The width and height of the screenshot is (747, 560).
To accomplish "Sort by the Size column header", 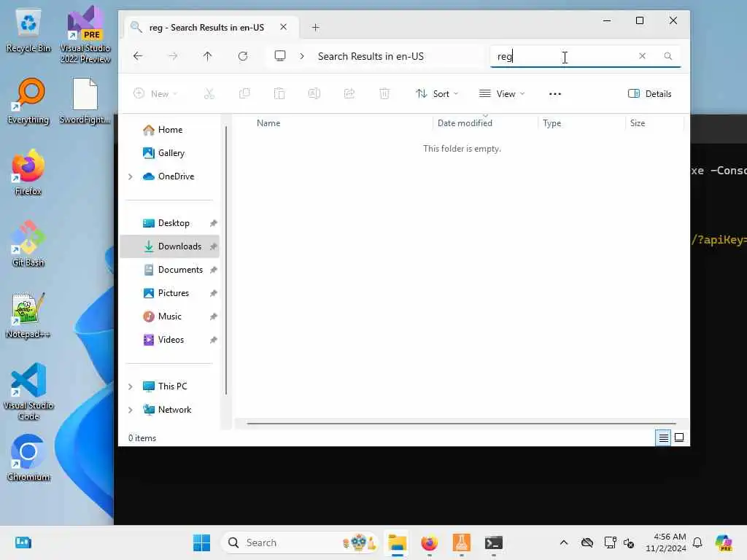I will tap(638, 122).
